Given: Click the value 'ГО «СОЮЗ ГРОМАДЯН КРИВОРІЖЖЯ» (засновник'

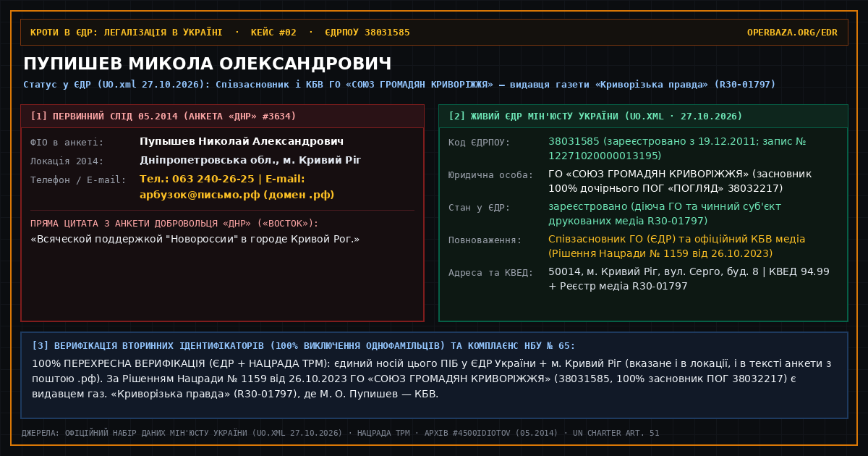Looking at the screenshot, I should (x=680, y=181).
